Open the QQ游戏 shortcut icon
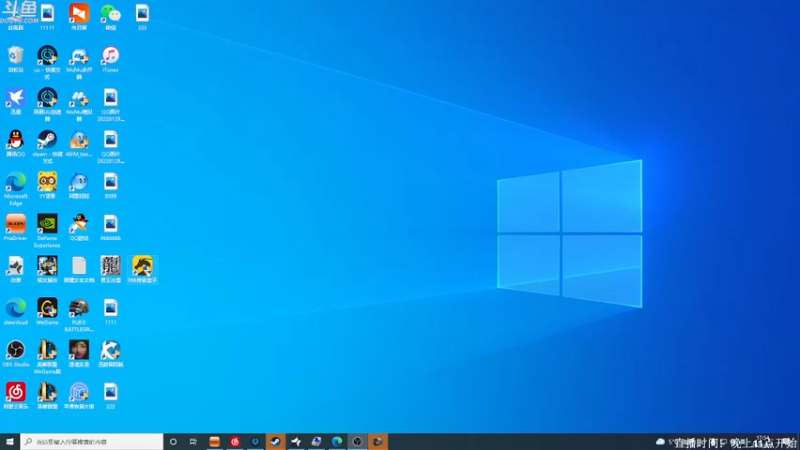 point(79,223)
